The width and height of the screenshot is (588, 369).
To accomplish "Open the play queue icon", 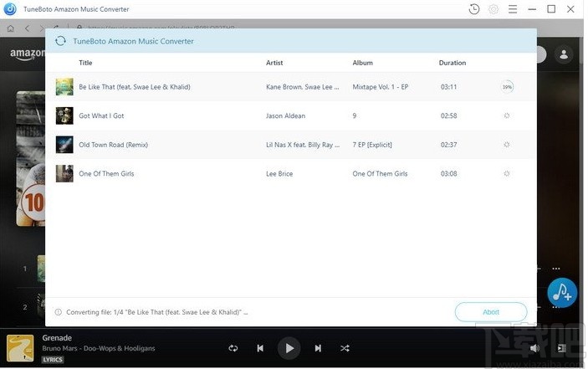I will click(x=562, y=348).
